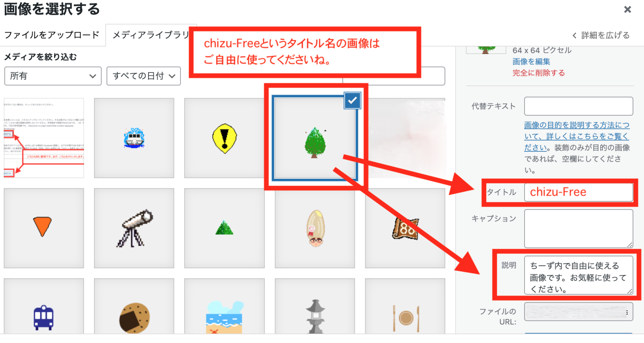Expand details via 詳細を広げる
Image resolution: width=644 pixels, height=343 pixels.
(x=601, y=35)
